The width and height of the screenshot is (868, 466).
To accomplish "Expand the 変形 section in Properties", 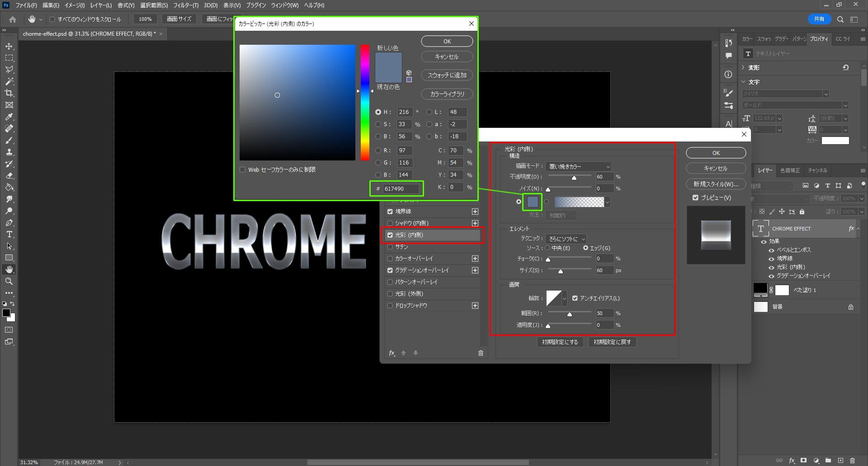I will [x=743, y=67].
